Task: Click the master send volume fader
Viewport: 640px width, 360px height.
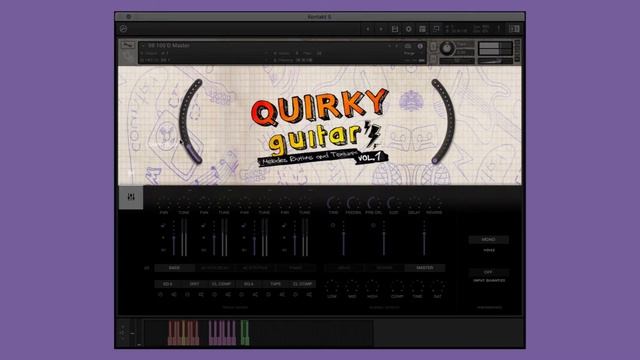Action: pyautogui.click(x=424, y=239)
